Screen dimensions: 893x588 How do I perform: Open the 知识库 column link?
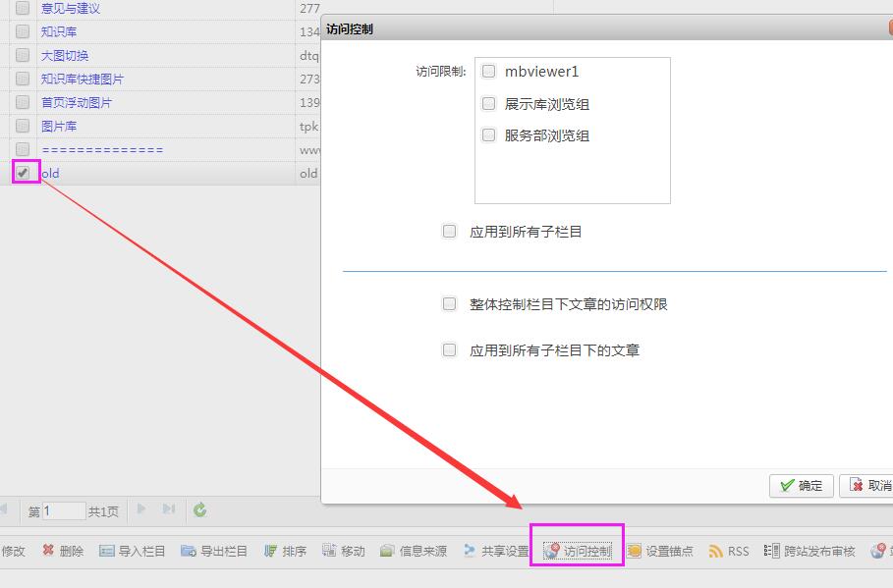pos(59,31)
